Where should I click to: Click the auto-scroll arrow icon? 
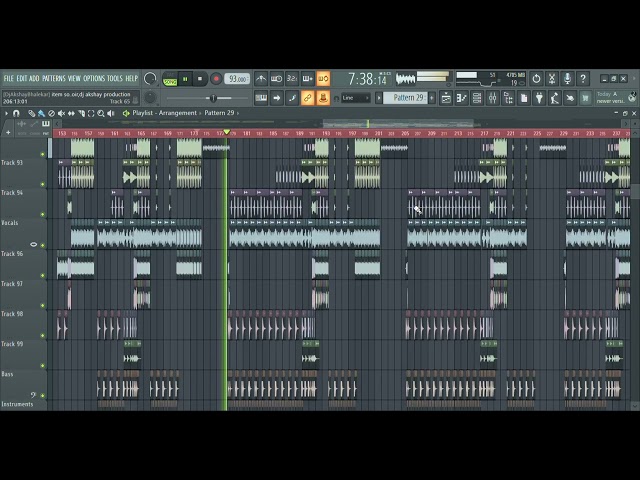click(x=276, y=98)
